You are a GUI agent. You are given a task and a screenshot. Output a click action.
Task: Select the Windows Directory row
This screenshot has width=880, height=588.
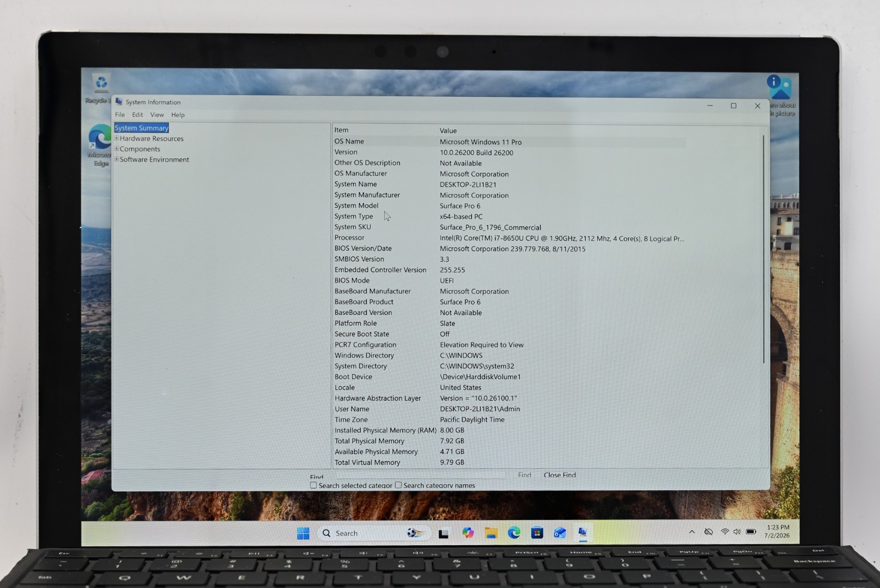coord(509,356)
